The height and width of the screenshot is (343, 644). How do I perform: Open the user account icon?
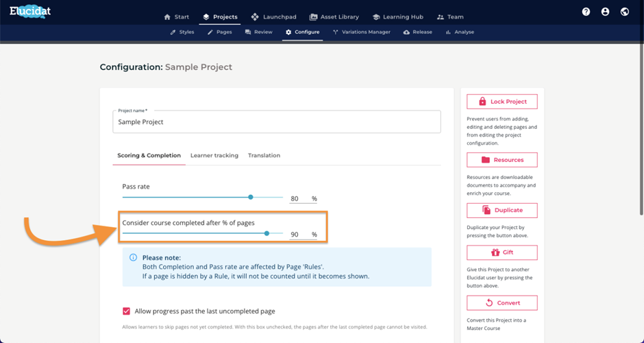[605, 12]
